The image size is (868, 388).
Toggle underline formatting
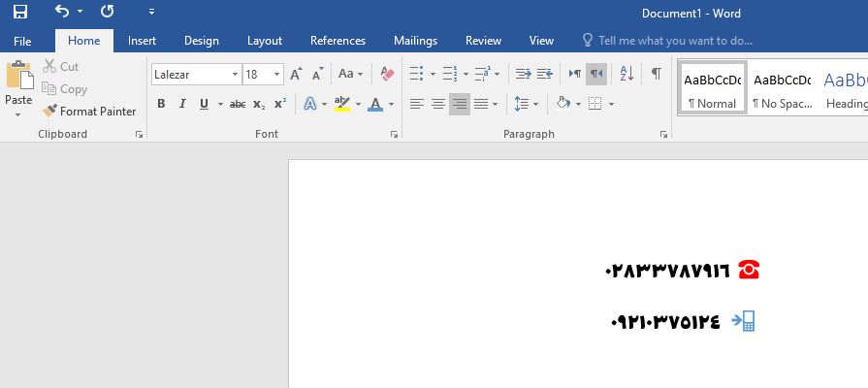204,104
